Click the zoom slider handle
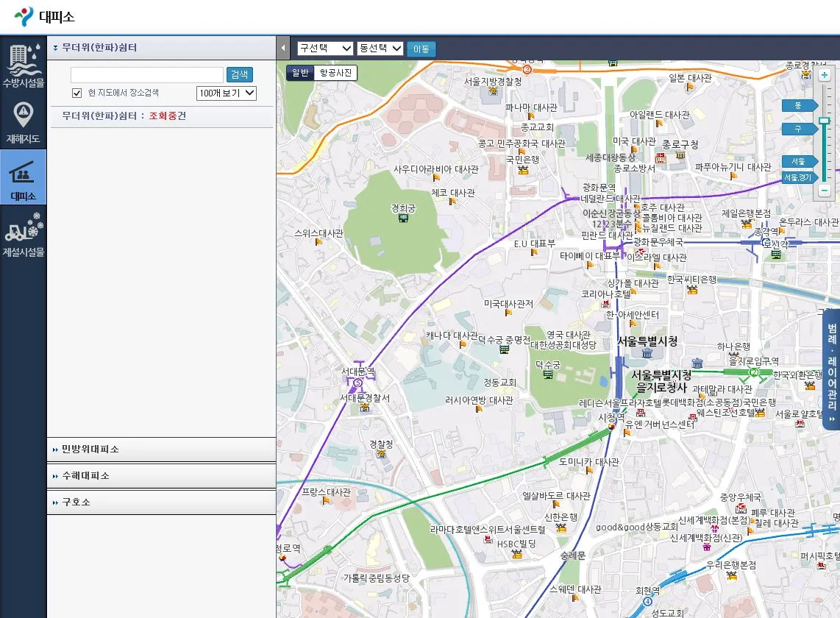Viewport: 840px width, 618px height. coord(824,121)
